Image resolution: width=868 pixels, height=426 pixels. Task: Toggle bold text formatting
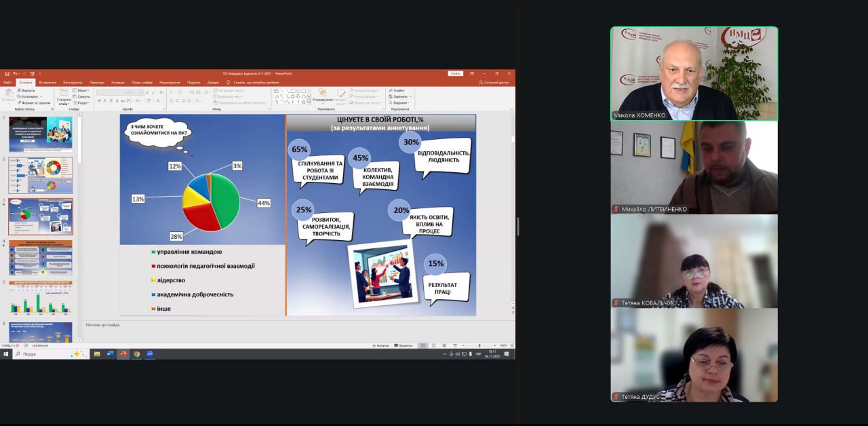[x=99, y=100]
